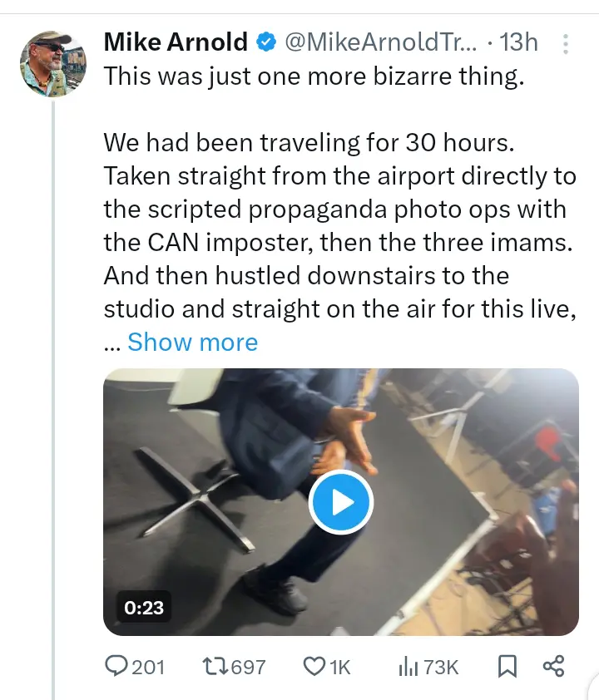Repost the tweet using the retweet arrows

(214, 666)
